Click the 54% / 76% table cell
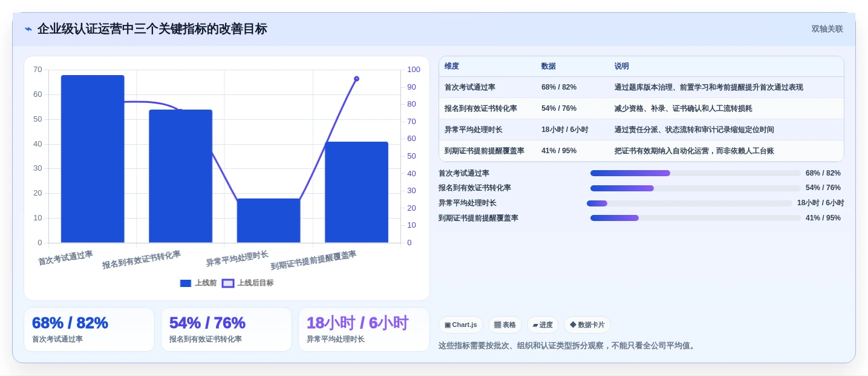 coord(559,108)
